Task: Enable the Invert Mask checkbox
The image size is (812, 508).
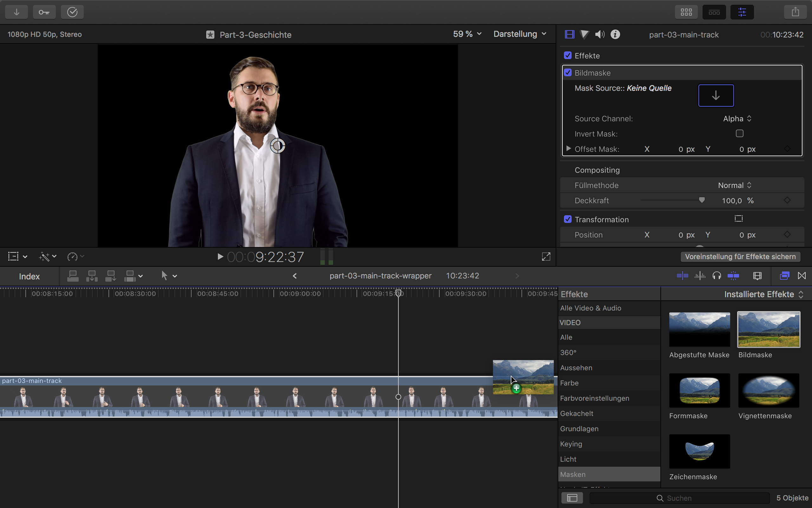Action: [740, 133]
